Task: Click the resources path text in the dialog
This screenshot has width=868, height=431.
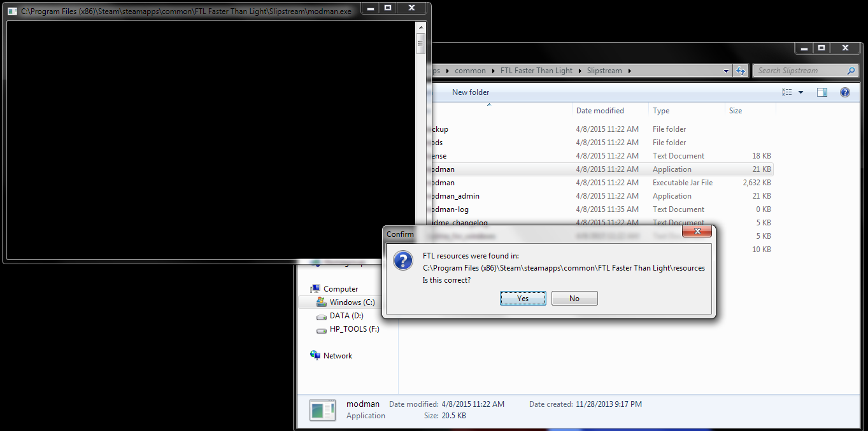Action: coord(564,268)
